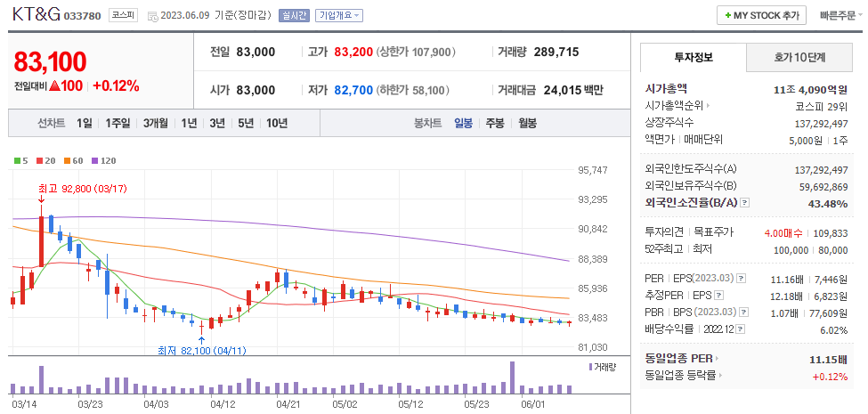Click the 52주최고 value 100,000
Viewport: 868px width, 414px height.
(x=791, y=250)
